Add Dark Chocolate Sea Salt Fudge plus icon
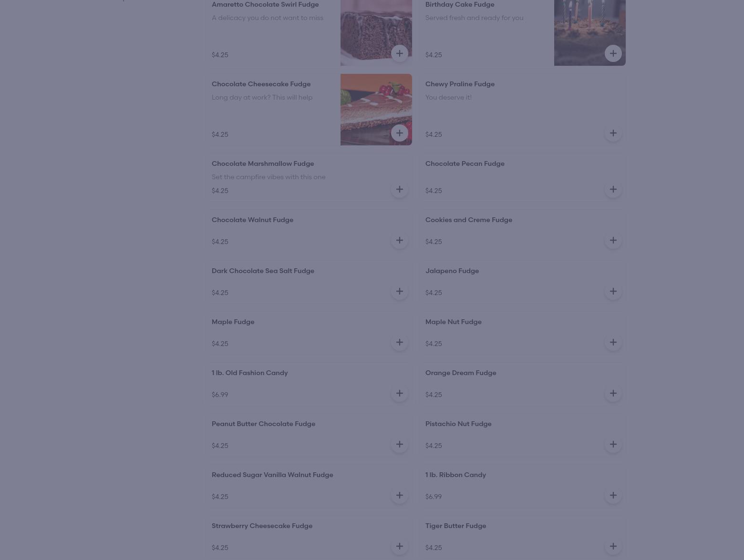The height and width of the screenshot is (560, 744). coord(400,291)
